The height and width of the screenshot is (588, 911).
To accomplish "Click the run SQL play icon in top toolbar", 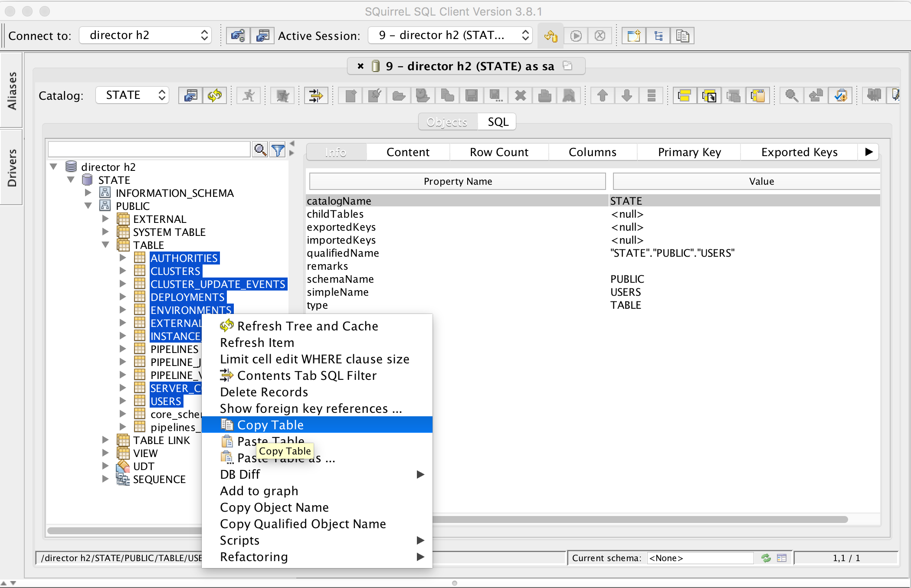I will click(576, 36).
